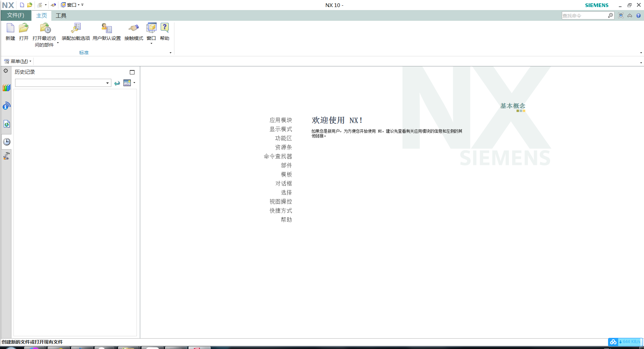Open 功能区 ribbon topic
Screen dimensions: 644x349
(283, 138)
